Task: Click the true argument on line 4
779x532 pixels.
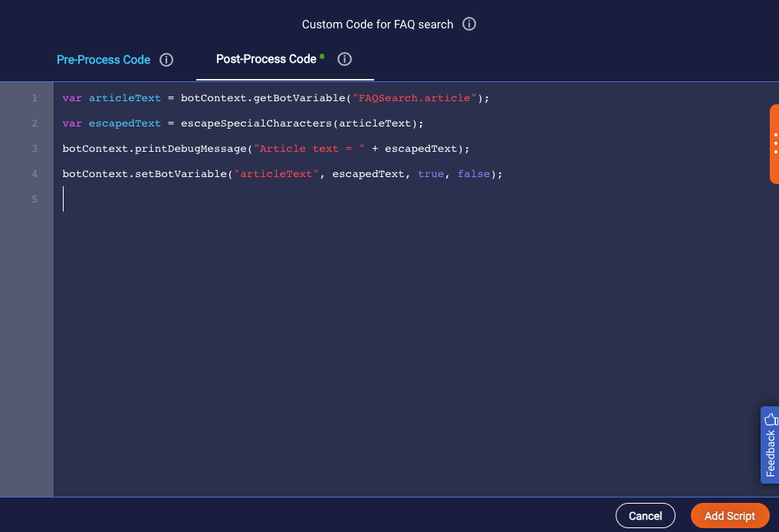Action: coord(431,174)
